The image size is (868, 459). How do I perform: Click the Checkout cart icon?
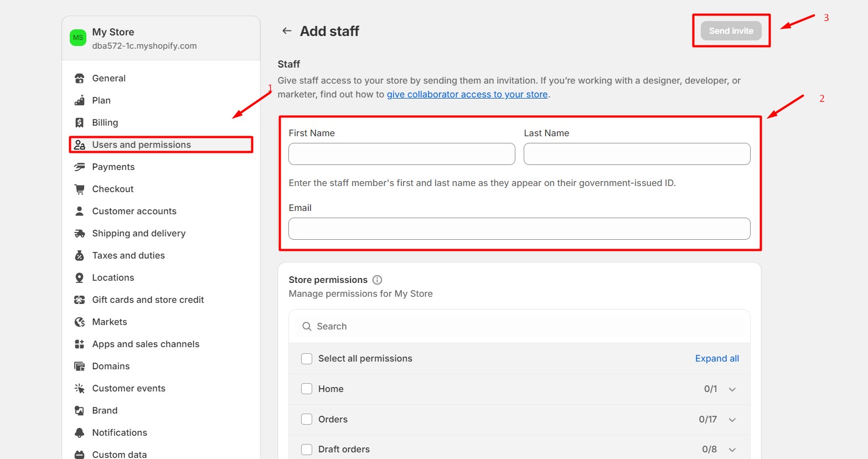coord(79,189)
